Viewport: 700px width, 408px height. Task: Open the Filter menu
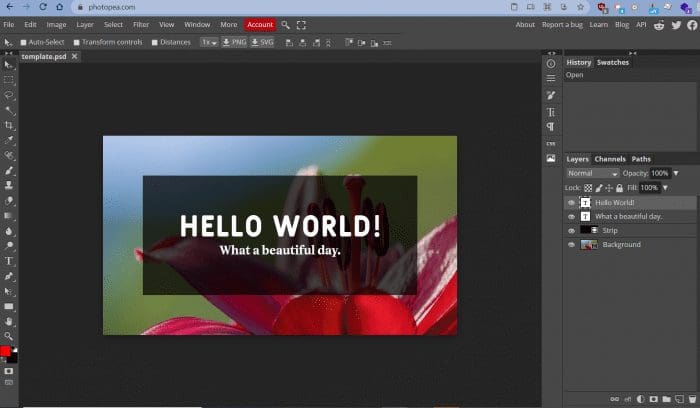tap(141, 24)
